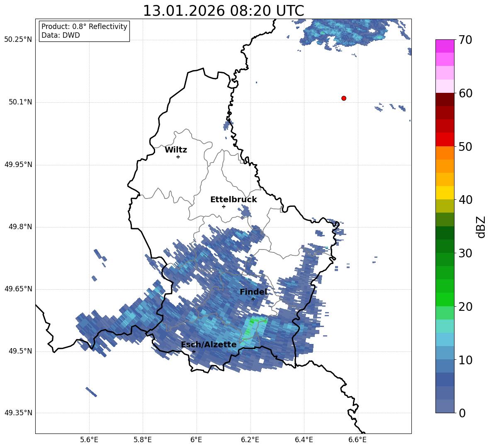Click the title "13.01.2026 08:20 UTC"
The width and height of the screenshot is (491, 448).
point(223,11)
